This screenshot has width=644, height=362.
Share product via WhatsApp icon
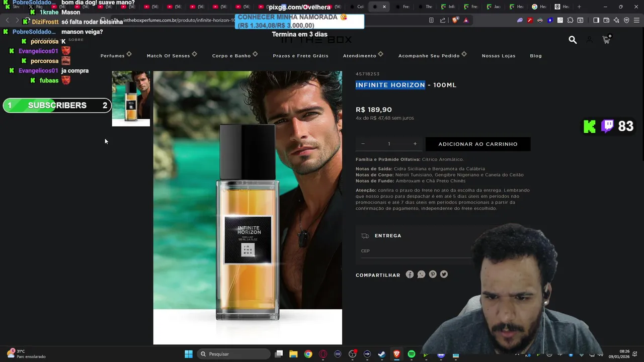[421, 275]
